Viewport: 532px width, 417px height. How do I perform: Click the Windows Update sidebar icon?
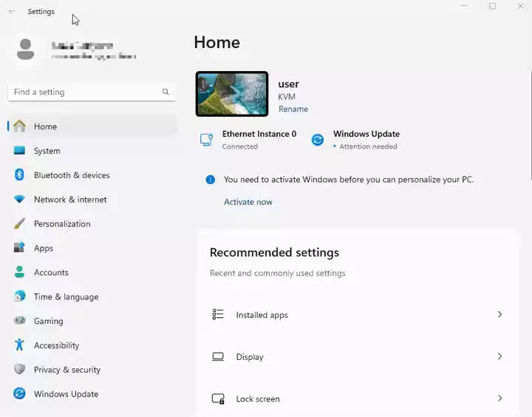(19, 393)
